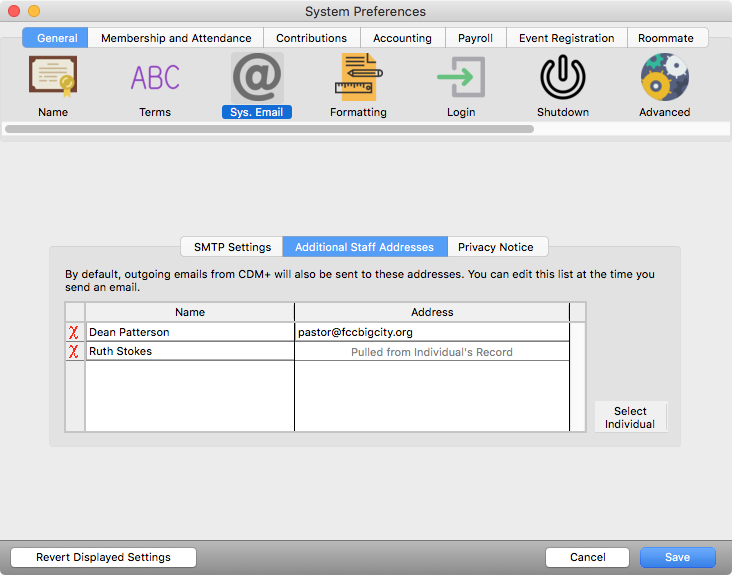The image size is (732, 575).
Task: Click the horizontal icon strip scrollbar
Action: [269, 128]
